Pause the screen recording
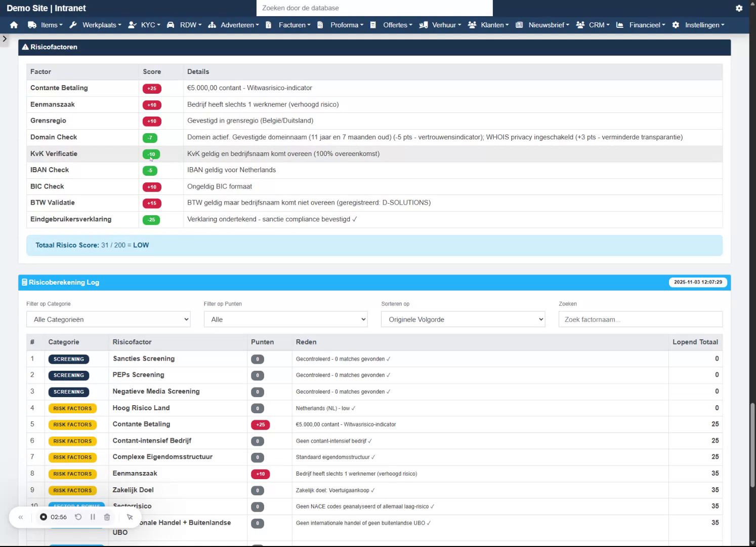756x547 pixels. point(93,517)
